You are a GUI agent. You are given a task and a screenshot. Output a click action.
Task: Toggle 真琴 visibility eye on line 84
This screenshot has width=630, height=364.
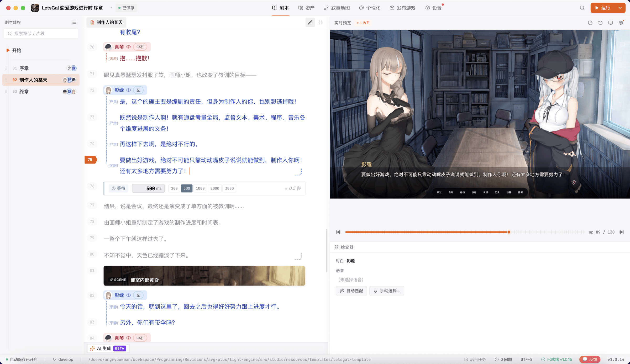[129, 338]
